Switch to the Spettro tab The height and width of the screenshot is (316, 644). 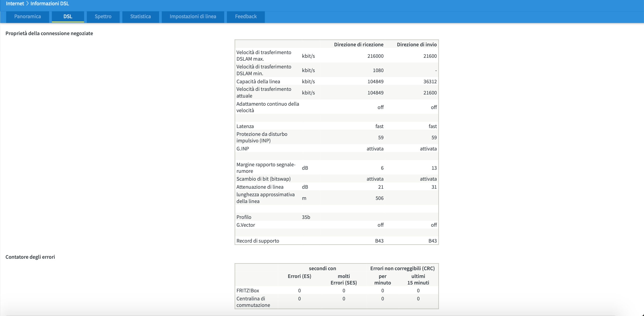tap(103, 17)
